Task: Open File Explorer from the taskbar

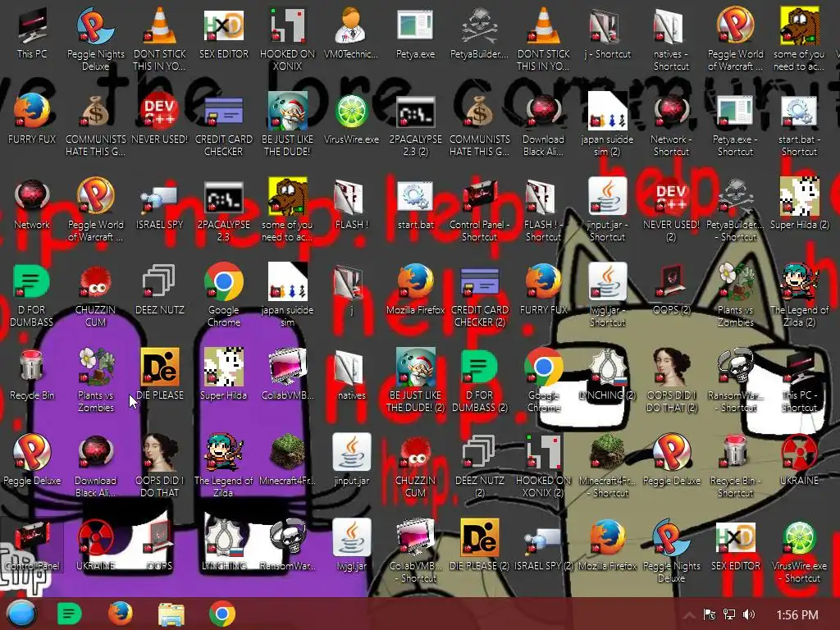Action: pyautogui.click(x=171, y=614)
